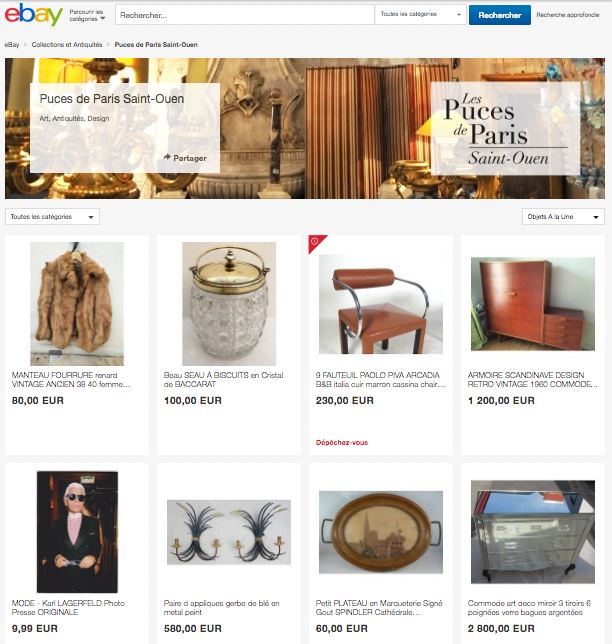Image resolution: width=612 pixels, height=644 pixels.
Task: Open the Parcourir les catégories dropdown
Action: (x=87, y=15)
